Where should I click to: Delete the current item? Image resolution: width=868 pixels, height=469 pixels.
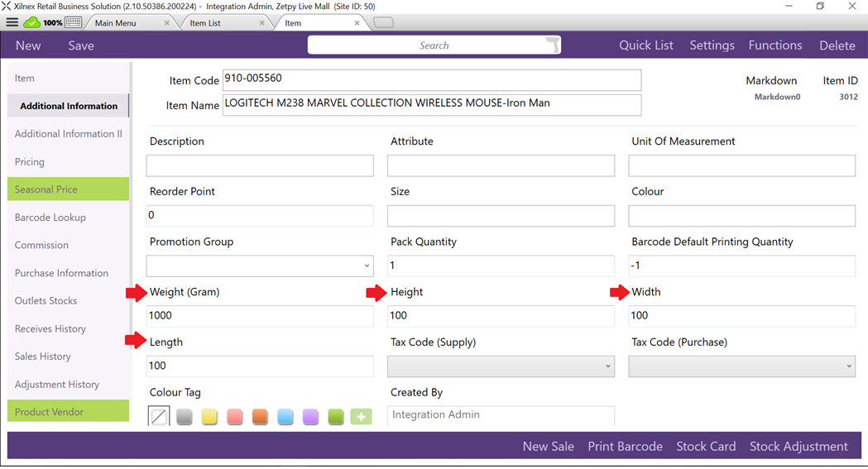(837, 45)
